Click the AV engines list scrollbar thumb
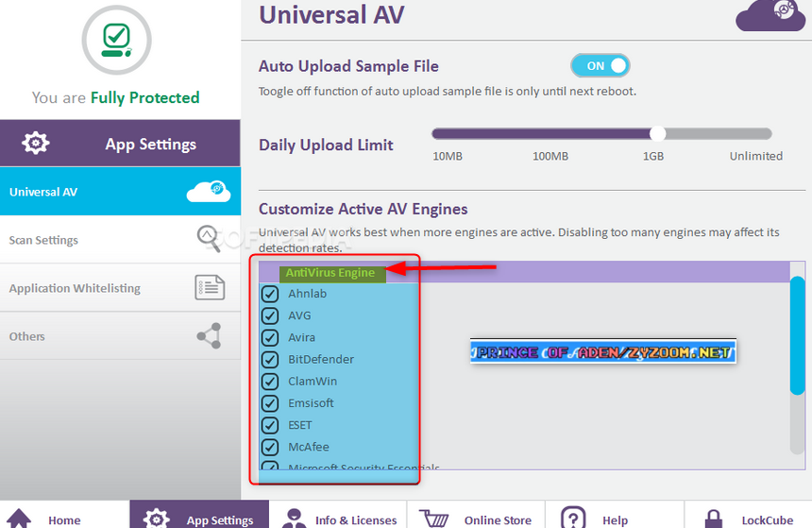 coord(798,335)
